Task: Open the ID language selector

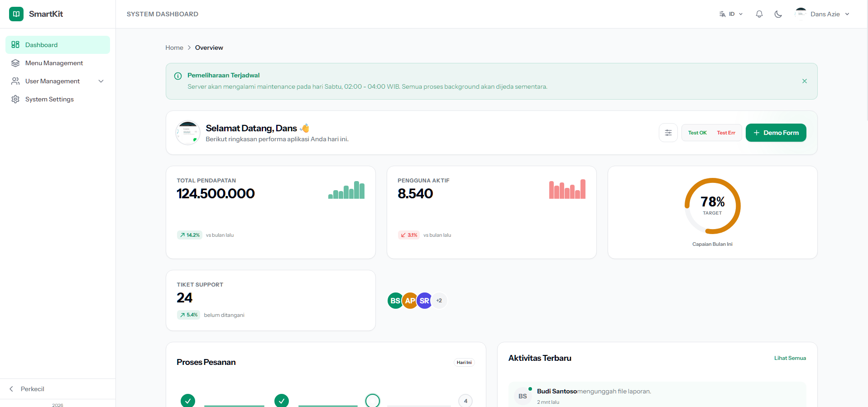Action: tap(731, 14)
